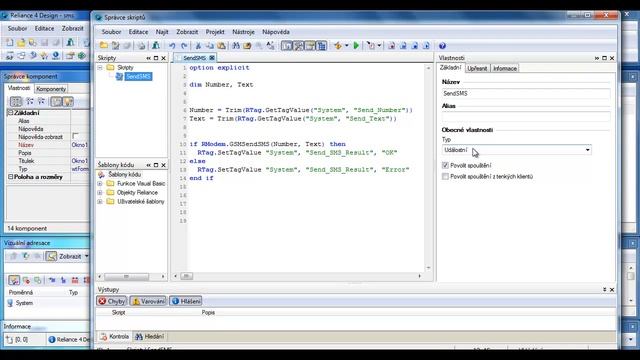Select the Šablony kódu root item

click(124, 174)
